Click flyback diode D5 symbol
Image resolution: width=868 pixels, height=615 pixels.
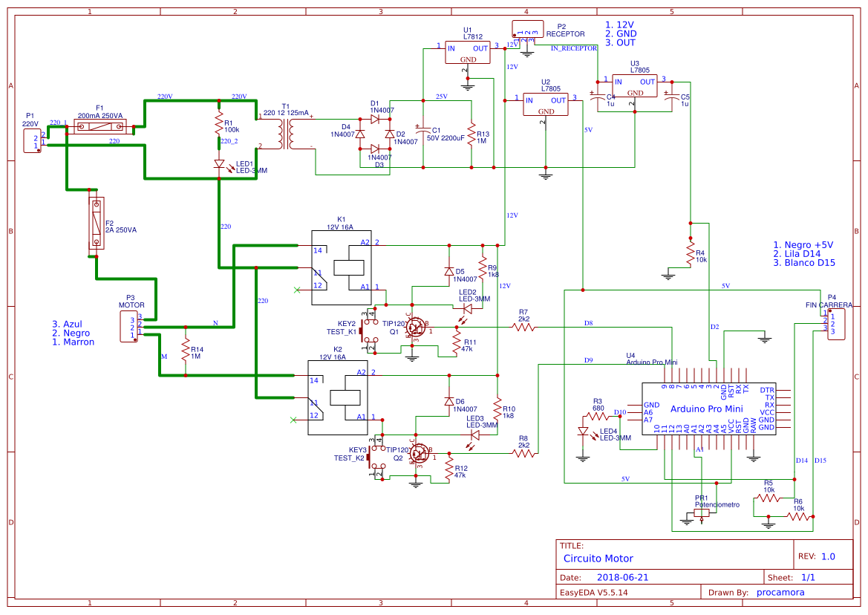[x=449, y=271]
